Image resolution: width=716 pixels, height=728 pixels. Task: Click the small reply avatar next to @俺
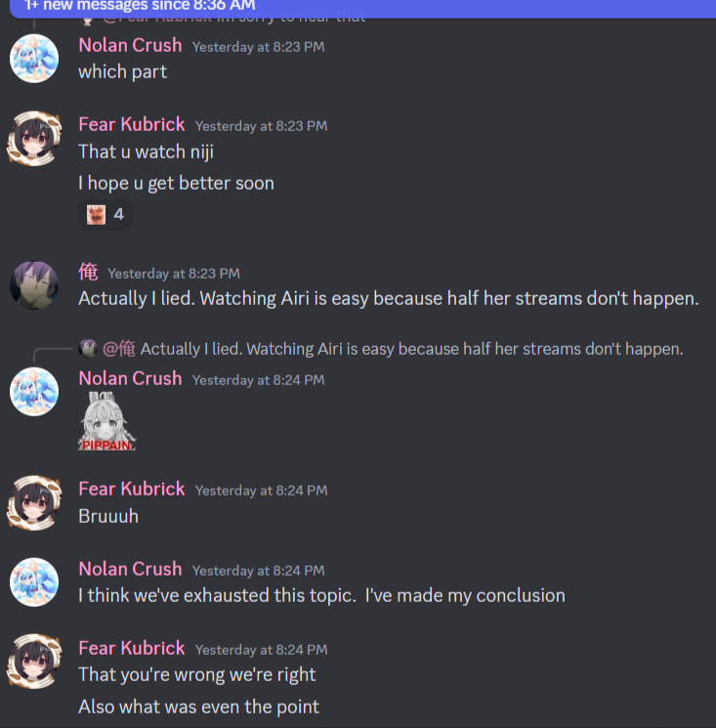pyautogui.click(x=87, y=349)
